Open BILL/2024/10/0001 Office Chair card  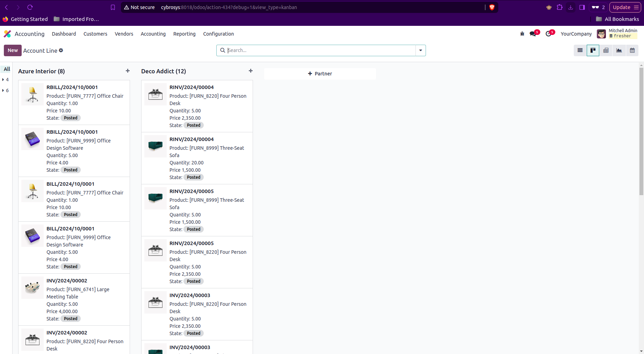pyautogui.click(x=74, y=199)
